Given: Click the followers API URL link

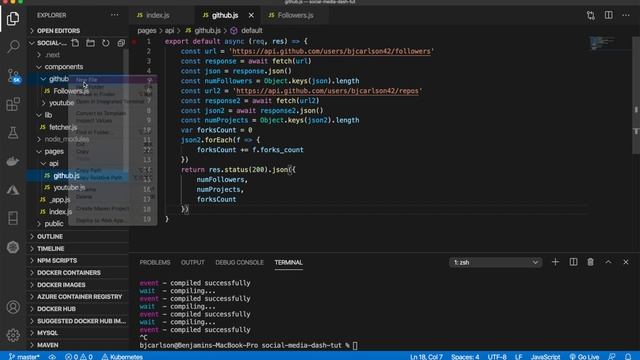Looking at the screenshot, I should point(331,51).
